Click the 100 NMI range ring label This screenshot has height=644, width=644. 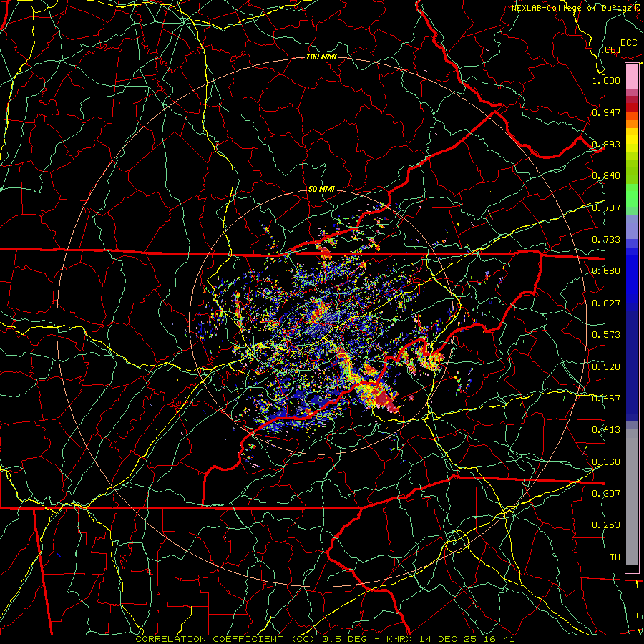[321, 57]
